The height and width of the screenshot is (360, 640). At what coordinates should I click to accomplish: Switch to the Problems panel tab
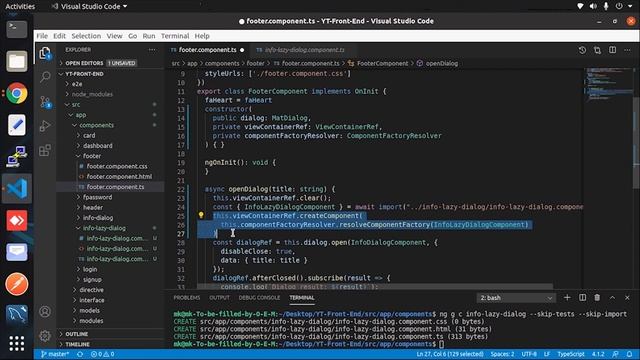point(187,298)
